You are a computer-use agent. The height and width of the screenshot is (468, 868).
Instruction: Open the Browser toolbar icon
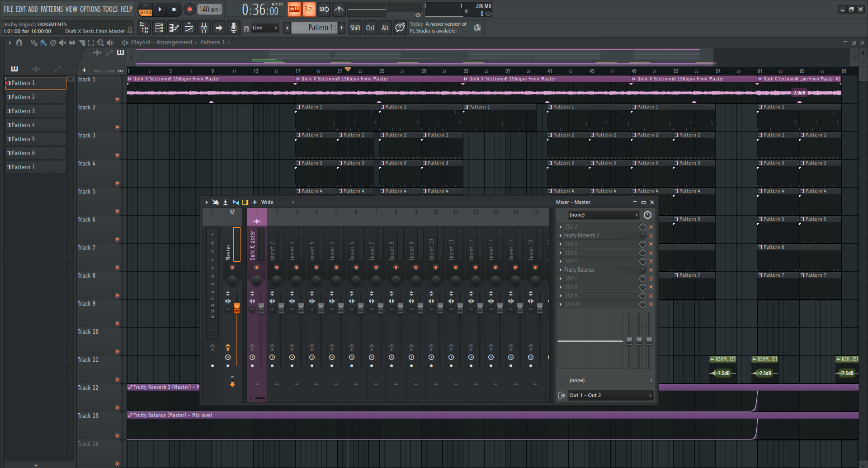145,28
